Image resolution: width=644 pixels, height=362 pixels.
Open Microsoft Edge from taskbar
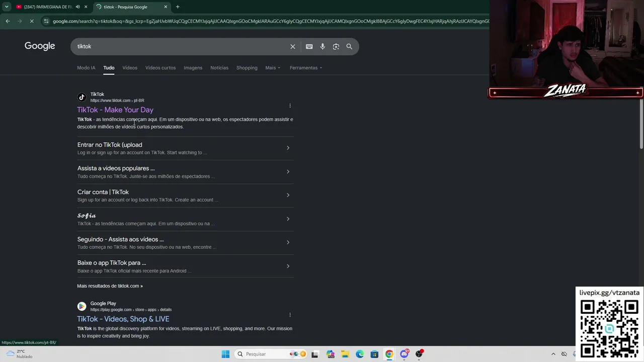pyautogui.click(x=360, y=354)
